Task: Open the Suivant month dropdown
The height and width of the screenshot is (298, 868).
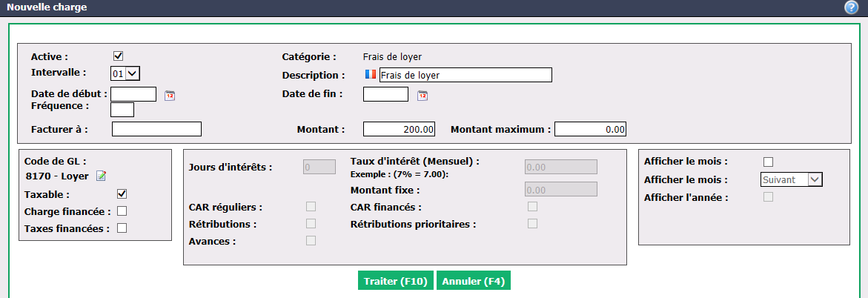Action: point(792,179)
